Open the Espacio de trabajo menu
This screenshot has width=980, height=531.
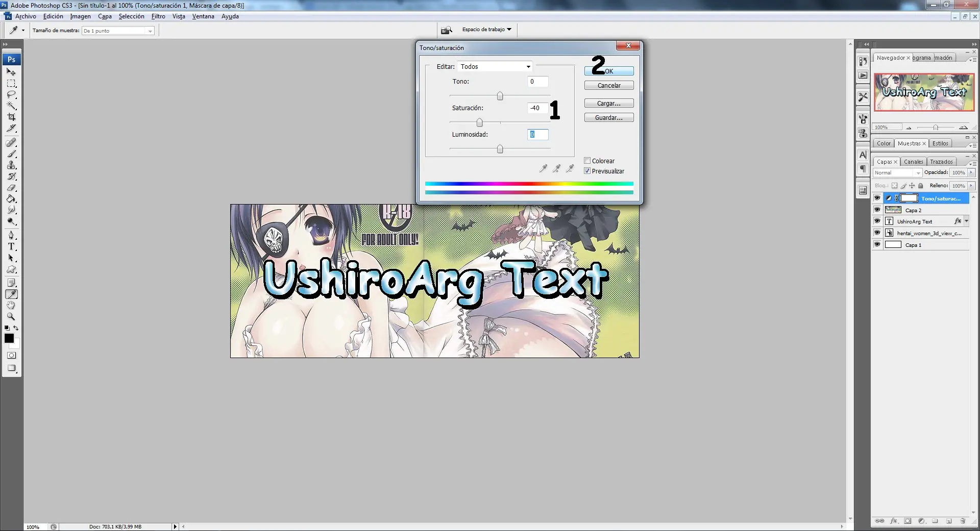[x=486, y=30]
